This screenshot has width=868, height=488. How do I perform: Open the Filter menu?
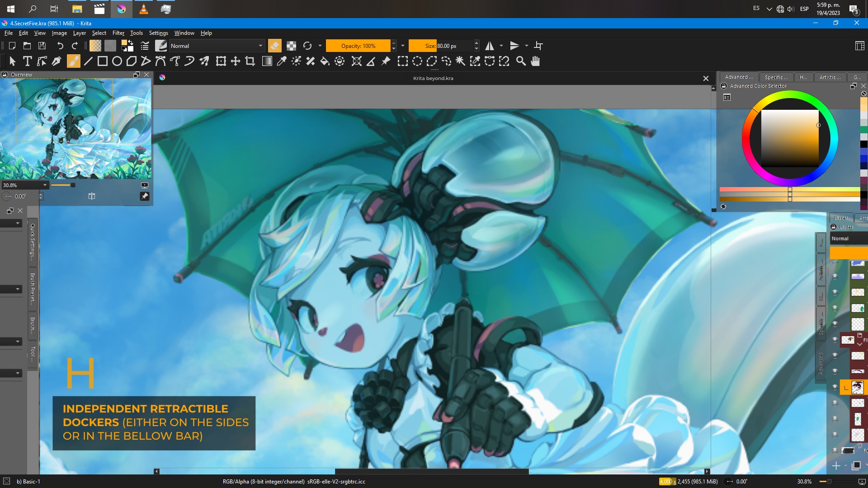118,33
